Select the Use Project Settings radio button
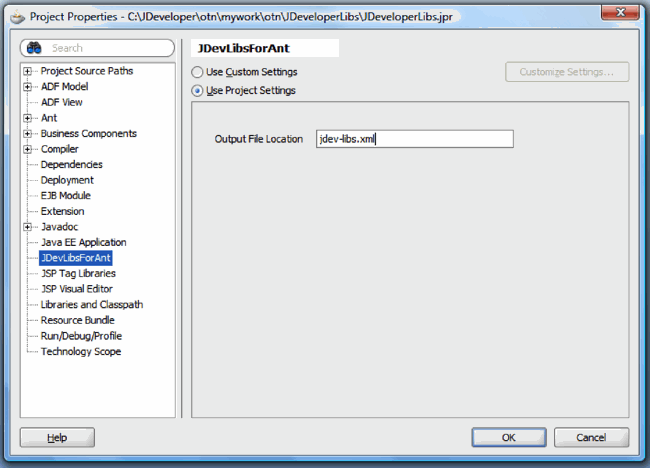This screenshot has height=468, width=650. pyautogui.click(x=197, y=91)
